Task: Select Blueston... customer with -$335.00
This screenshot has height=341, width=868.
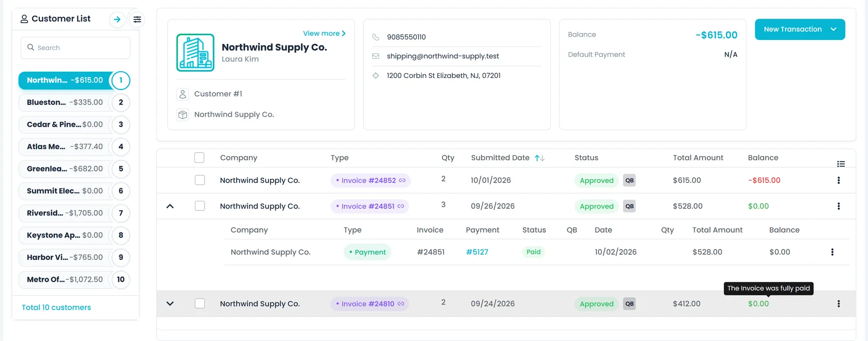Action: 74,103
